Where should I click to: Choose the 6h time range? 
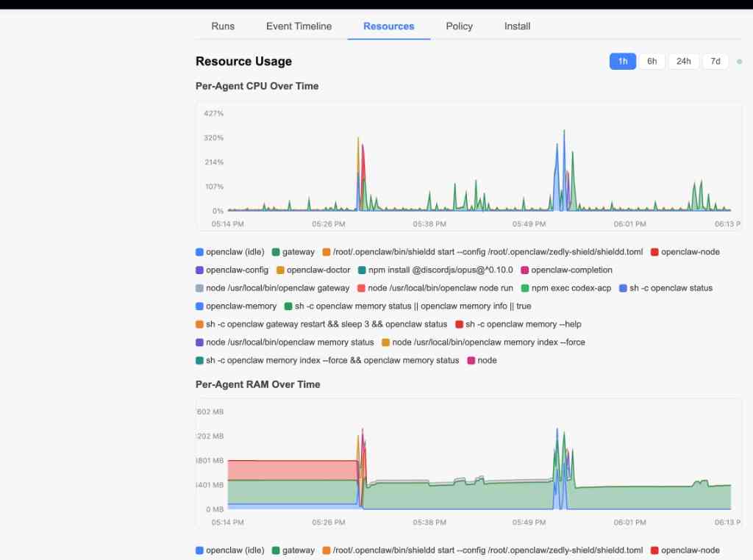(x=652, y=62)
